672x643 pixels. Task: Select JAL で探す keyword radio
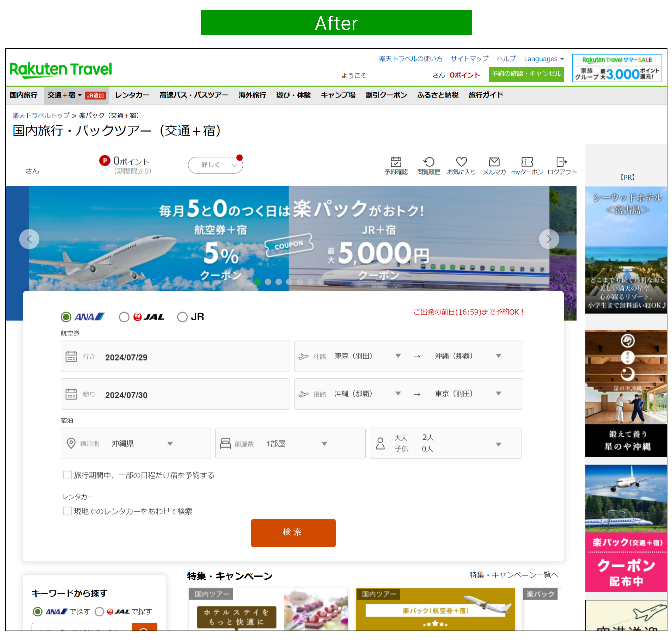[x=99, y=611]
